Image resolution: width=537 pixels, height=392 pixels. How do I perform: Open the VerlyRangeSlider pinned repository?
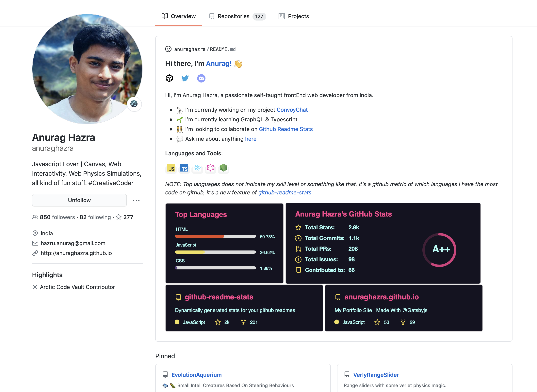click(376, 375)
